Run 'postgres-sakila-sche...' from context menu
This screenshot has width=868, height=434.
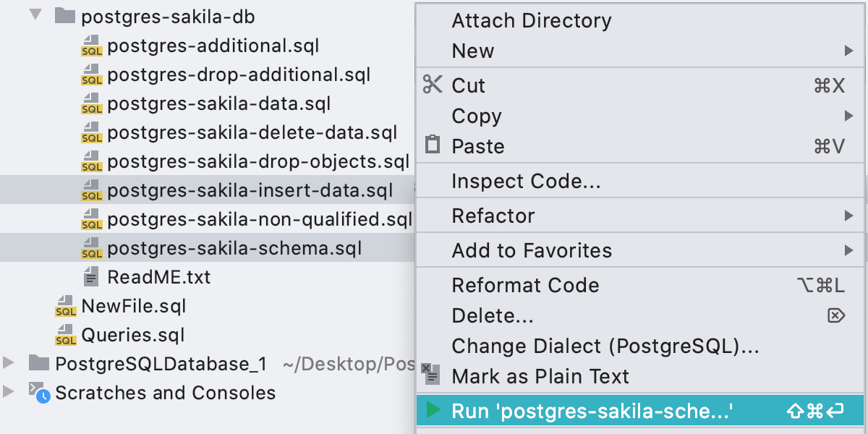pyautogui.click(x=641, y=411)
